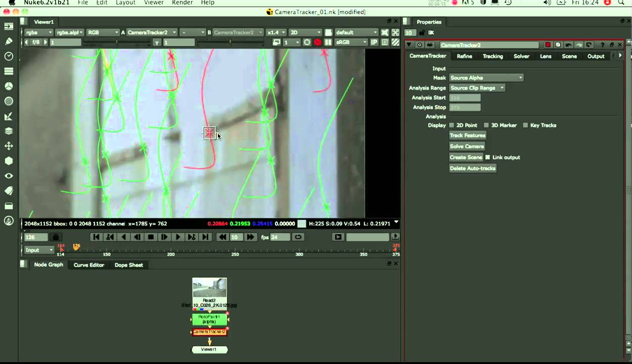Collapse the CameraTracker2 properties panel
This screenshot has width=632, height=364.
pos(409,45)
